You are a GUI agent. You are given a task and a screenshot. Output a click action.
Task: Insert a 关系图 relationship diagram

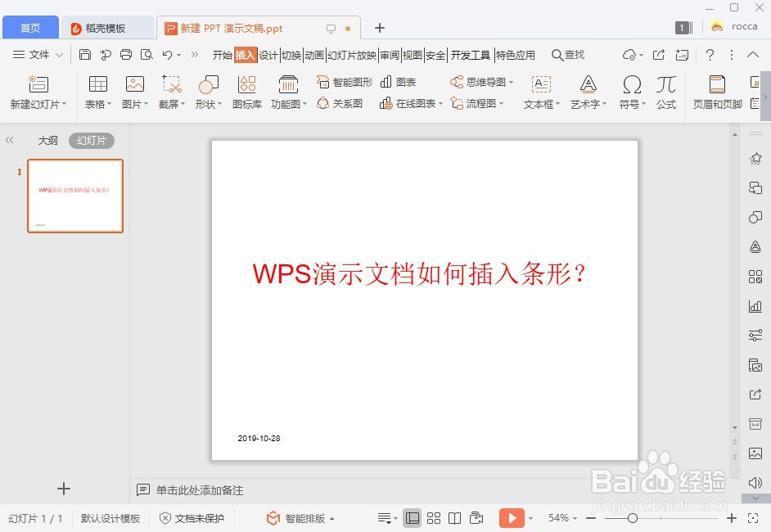click(x=340, y=103)
